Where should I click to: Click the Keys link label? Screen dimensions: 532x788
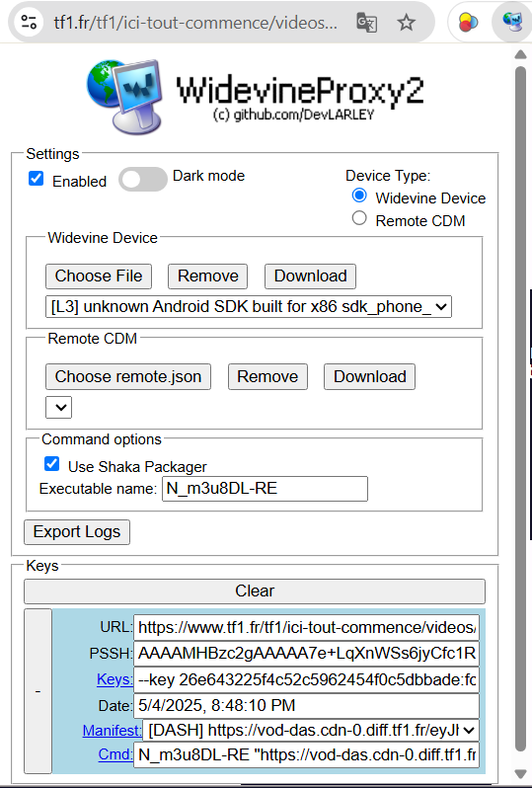pos(114,679)
